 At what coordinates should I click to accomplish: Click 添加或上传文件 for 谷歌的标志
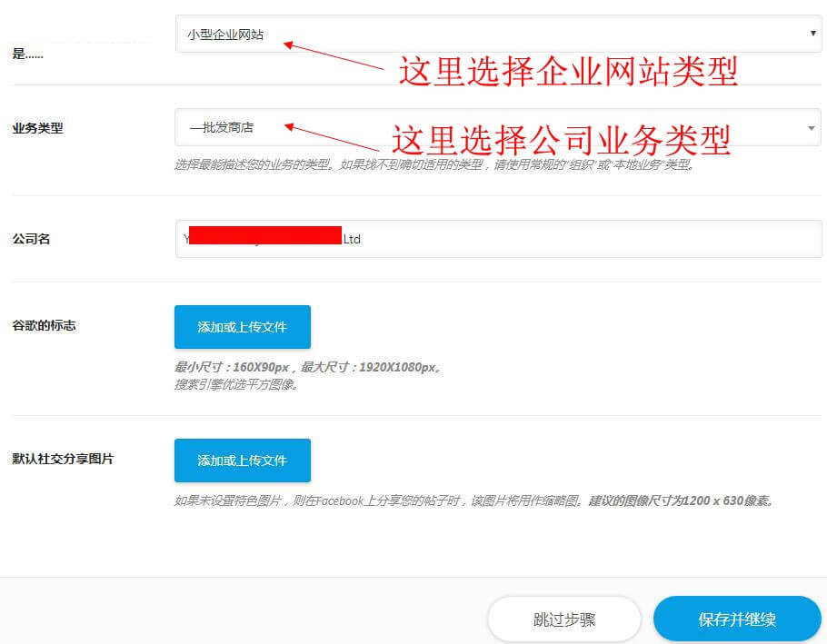click(243, 327)
